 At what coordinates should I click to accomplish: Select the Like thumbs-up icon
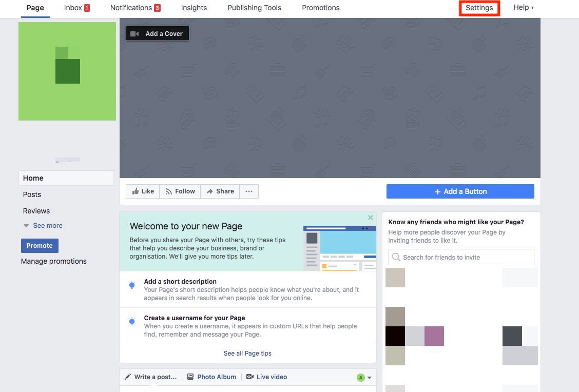(137, 191)
